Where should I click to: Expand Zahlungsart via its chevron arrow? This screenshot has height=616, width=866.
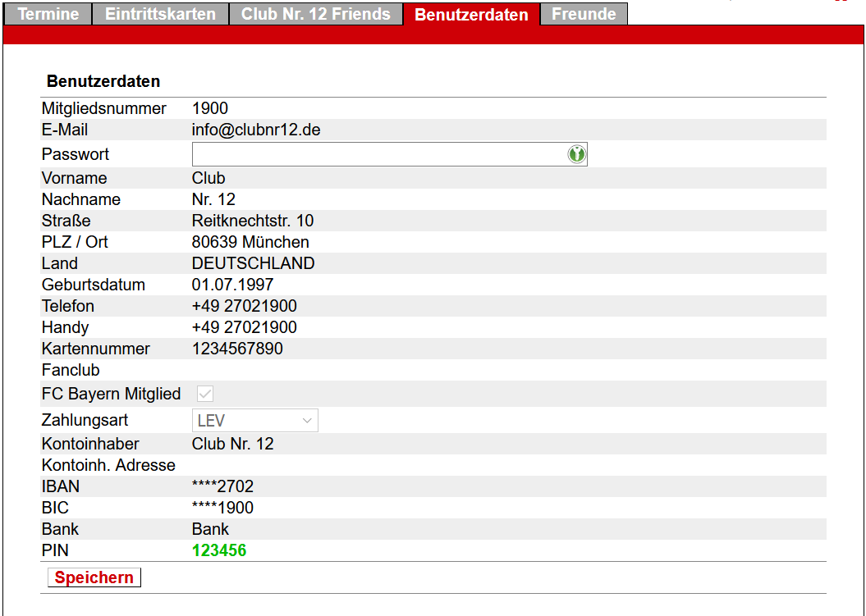[308, 421]
